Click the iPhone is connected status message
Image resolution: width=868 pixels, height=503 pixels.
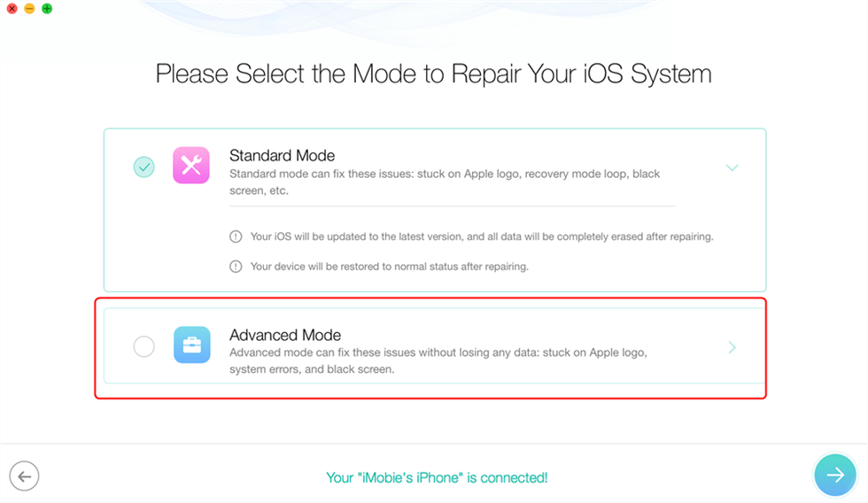pyautogui.click(x=437, y=477)
